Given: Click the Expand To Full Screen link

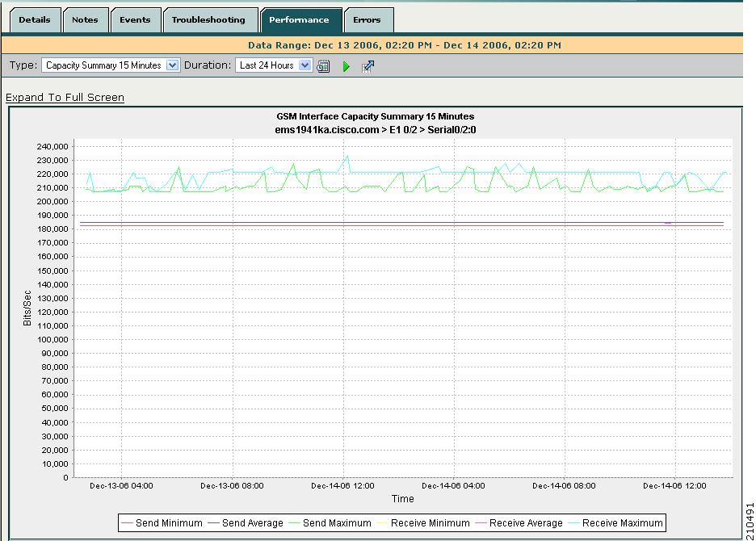Looking at the screenshot, I should click(x=65, y=98).
